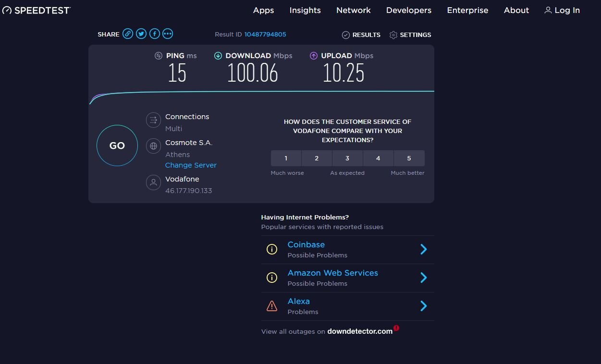The height and width of the screenshot is (364, 601).
Task: Click the Amazon Web Services info icon
Action: [272, 278]
